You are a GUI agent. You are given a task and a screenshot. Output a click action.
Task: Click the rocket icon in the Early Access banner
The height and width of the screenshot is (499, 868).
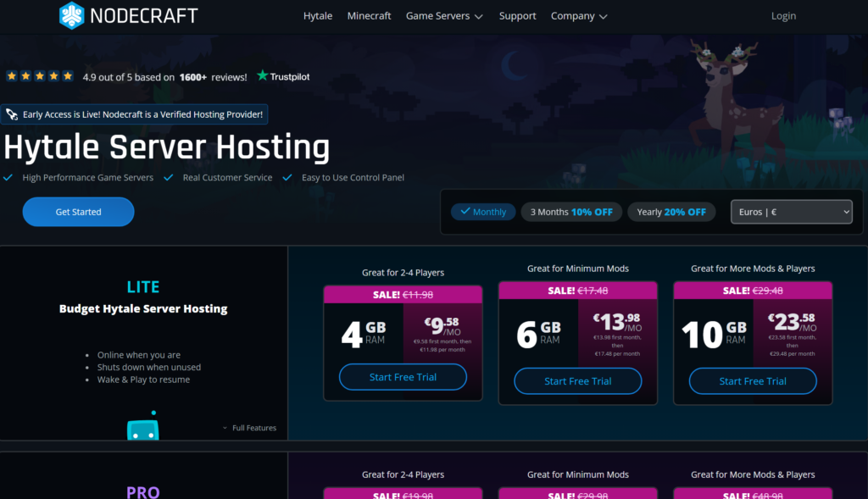pos(11,114)
